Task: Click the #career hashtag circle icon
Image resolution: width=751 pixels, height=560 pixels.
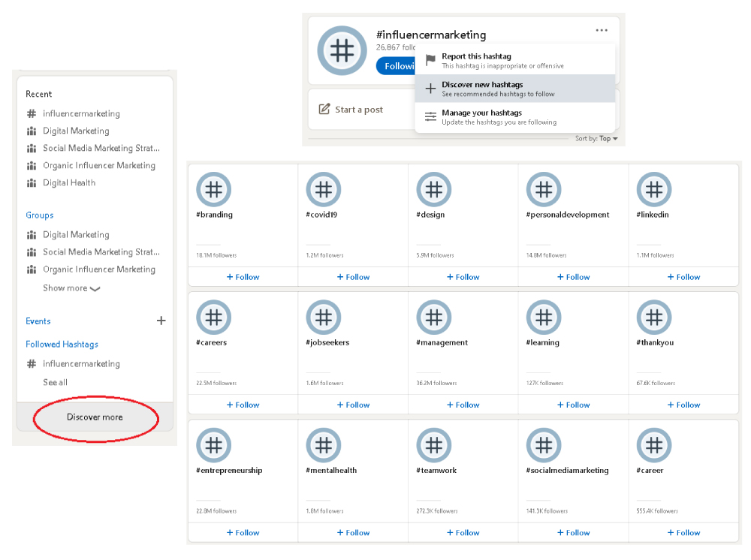Action: click(x=654, y=445)
